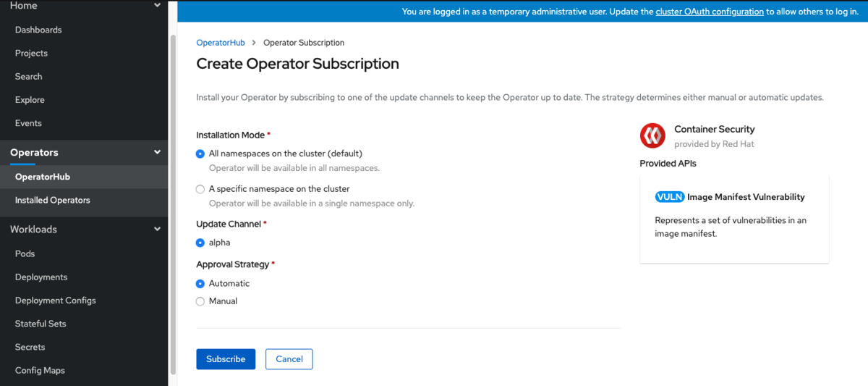Click the Operator Subscription breadcrumb text

tap(304, 43)
